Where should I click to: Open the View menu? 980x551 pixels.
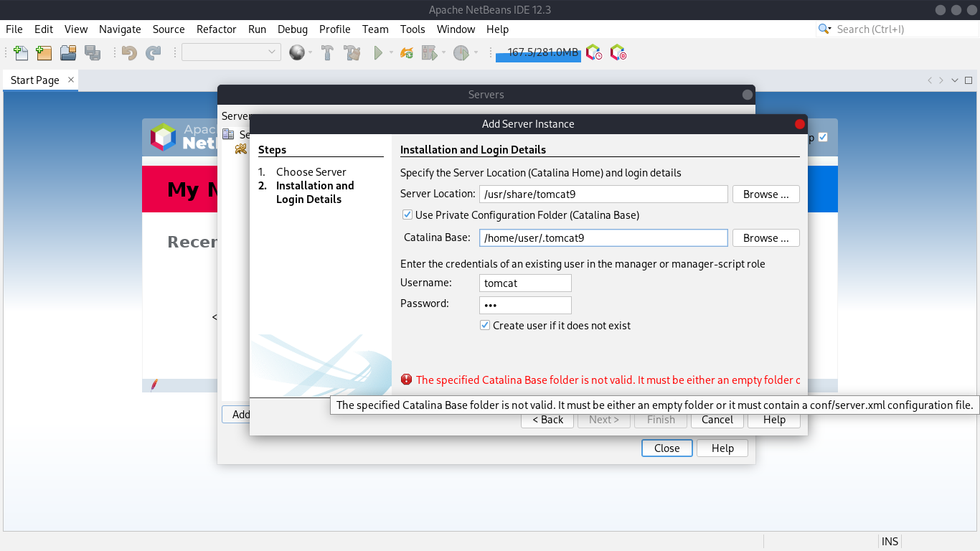(76, 29)
